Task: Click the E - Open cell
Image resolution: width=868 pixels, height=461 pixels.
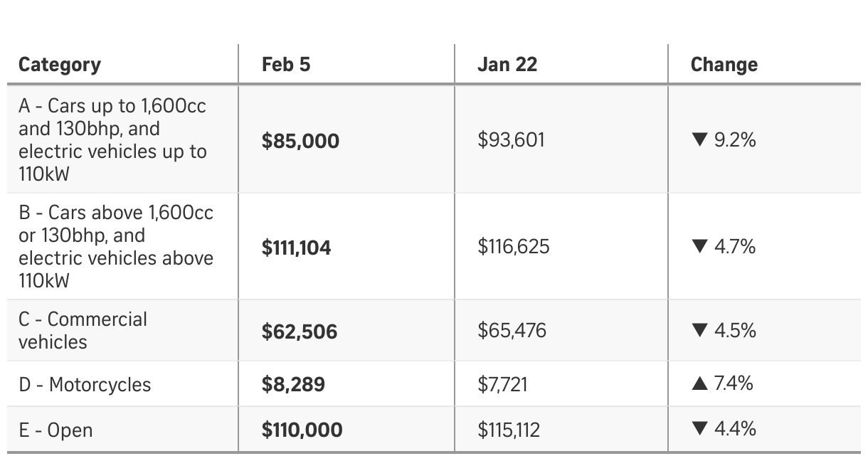Action: [x=55, y=430]
